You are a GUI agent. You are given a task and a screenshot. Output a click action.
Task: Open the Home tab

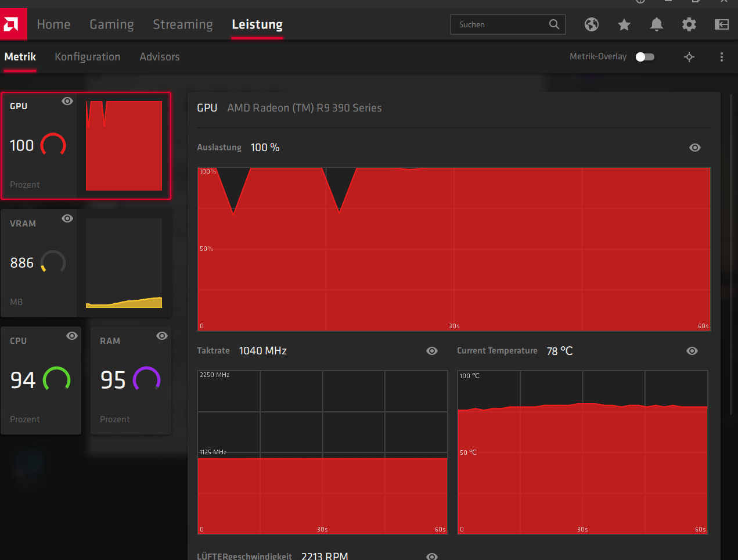(x=53, y=24)
